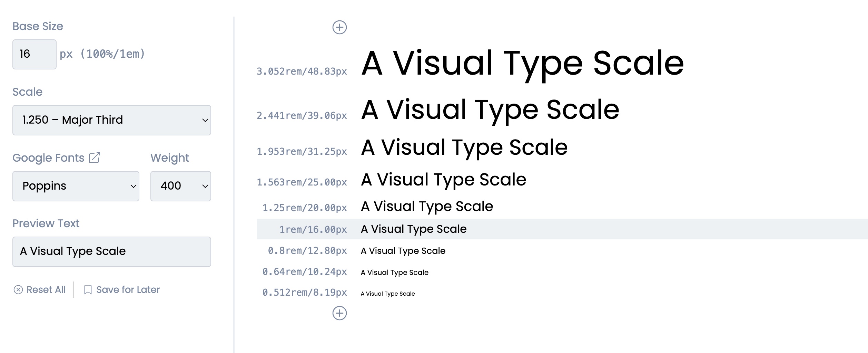Click the plus icon below the type scale

click(x=339, y=313)
